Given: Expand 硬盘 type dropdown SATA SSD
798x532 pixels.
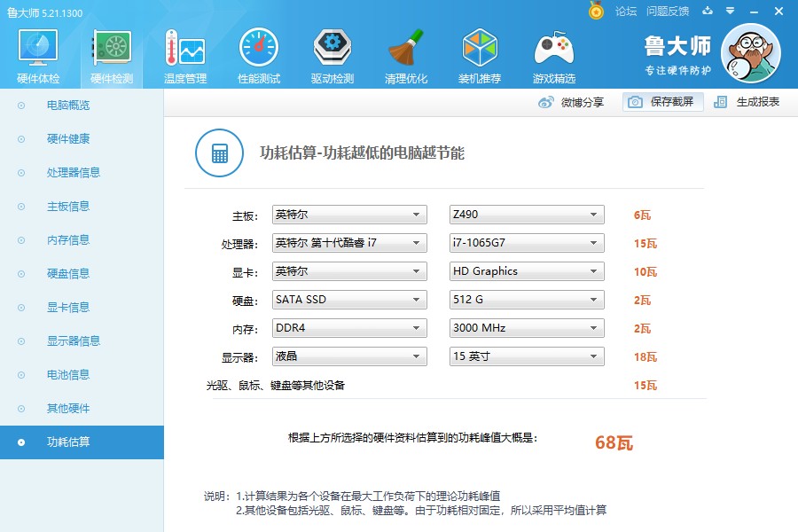Looking at the screenshot, I should 349,300.
